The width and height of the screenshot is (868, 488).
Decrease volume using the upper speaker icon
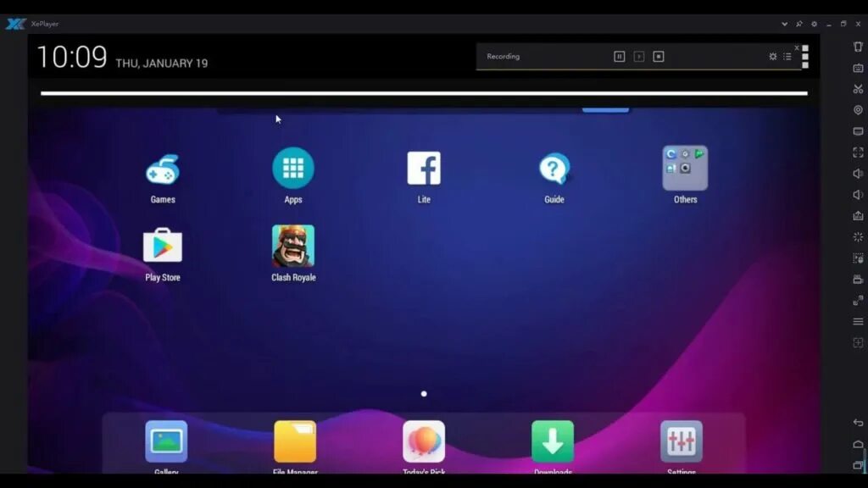coord(858,174)
